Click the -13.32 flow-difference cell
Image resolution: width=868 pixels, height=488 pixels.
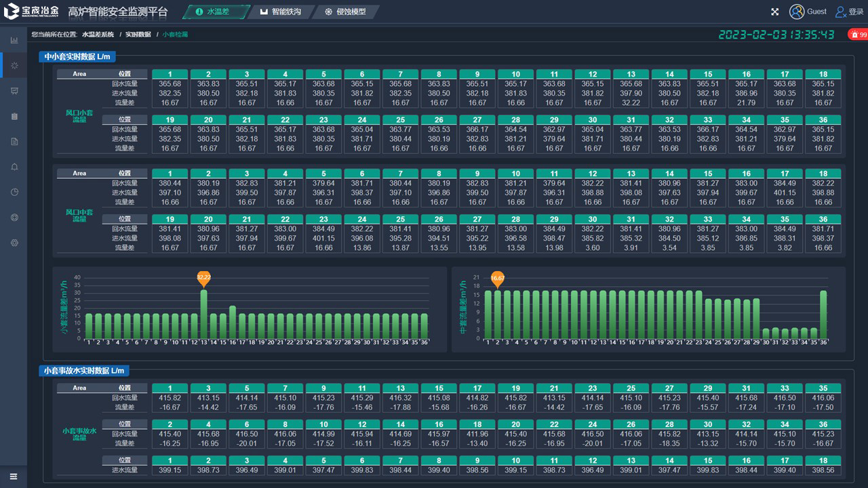[x=708, y=443]
